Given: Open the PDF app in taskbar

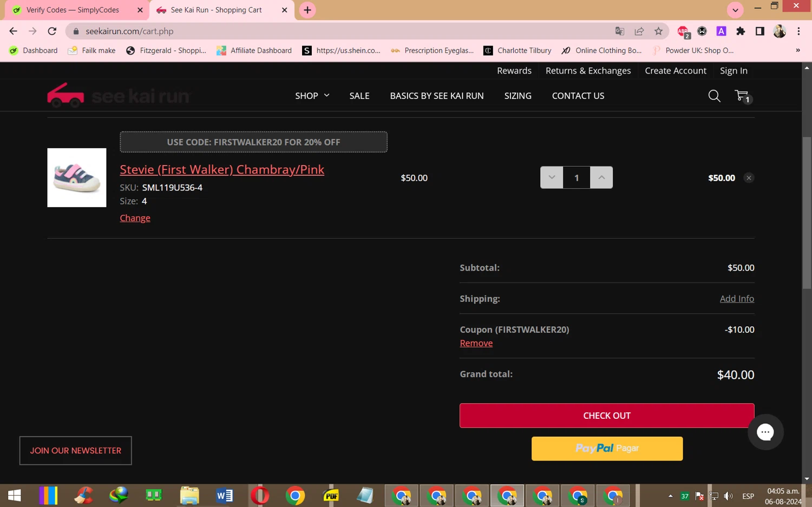Looking at the screenshot, I should pyautogui.click(x=331, y=496).
